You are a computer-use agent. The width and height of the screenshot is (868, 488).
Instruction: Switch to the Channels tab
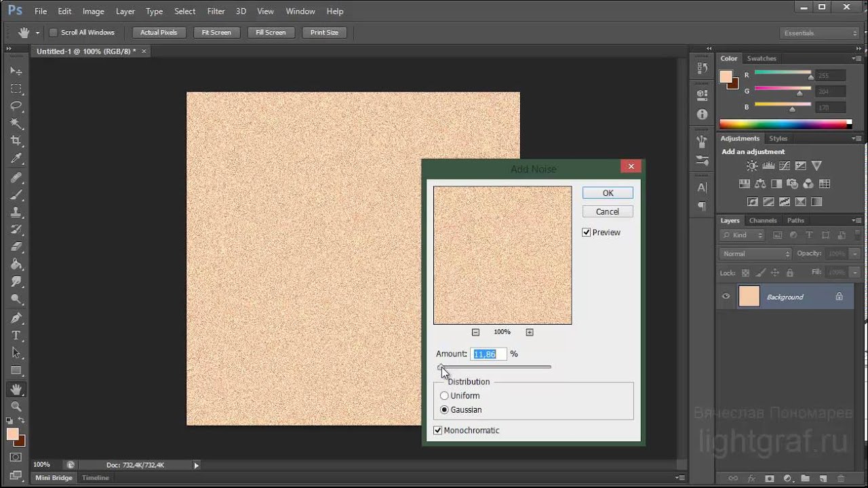point(762,220)
